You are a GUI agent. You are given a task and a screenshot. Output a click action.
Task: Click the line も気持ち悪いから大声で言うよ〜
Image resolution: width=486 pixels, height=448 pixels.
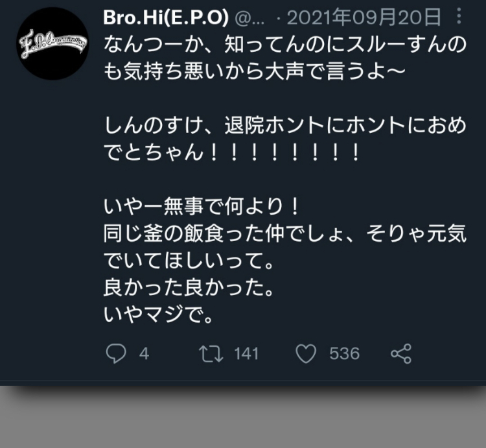255,71
